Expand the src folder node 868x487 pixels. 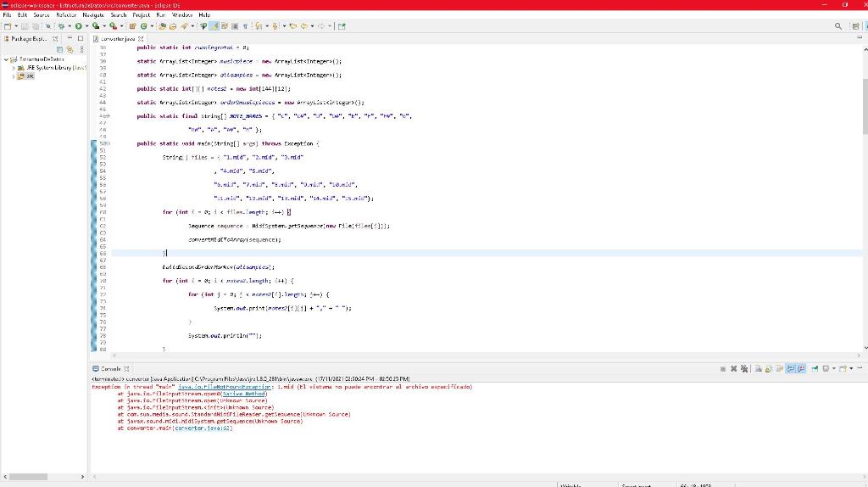14,76
